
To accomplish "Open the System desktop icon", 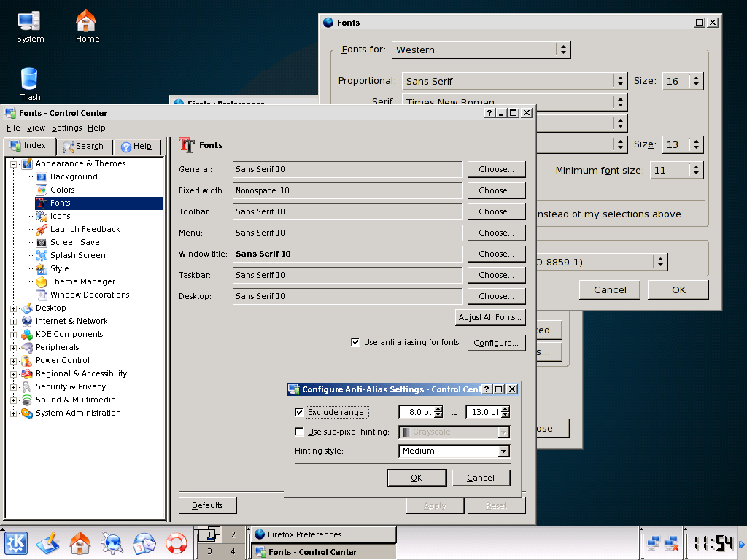I will [29, 27].
